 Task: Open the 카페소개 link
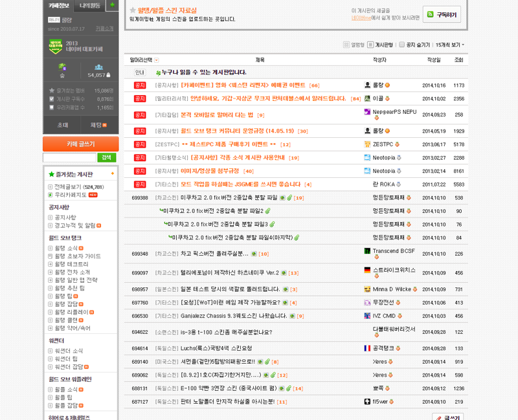click(104, 28)
